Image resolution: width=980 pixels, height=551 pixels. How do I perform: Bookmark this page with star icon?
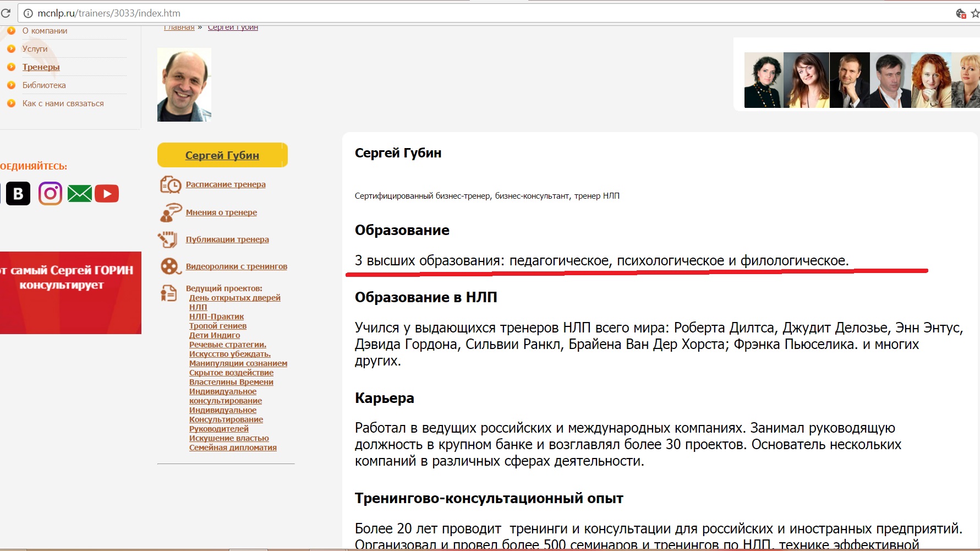click(x=975, y=13)
